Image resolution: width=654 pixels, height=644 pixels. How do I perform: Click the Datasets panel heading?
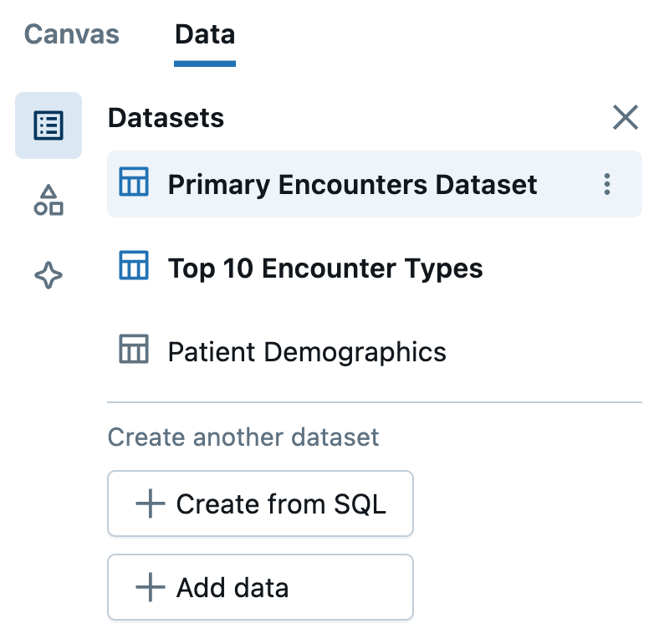pyautogui.click(x=166, y=118)
